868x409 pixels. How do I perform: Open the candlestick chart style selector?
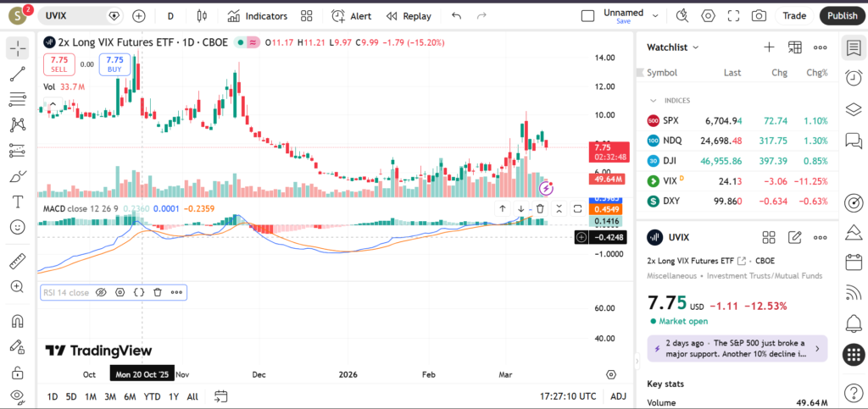point(201,16)
